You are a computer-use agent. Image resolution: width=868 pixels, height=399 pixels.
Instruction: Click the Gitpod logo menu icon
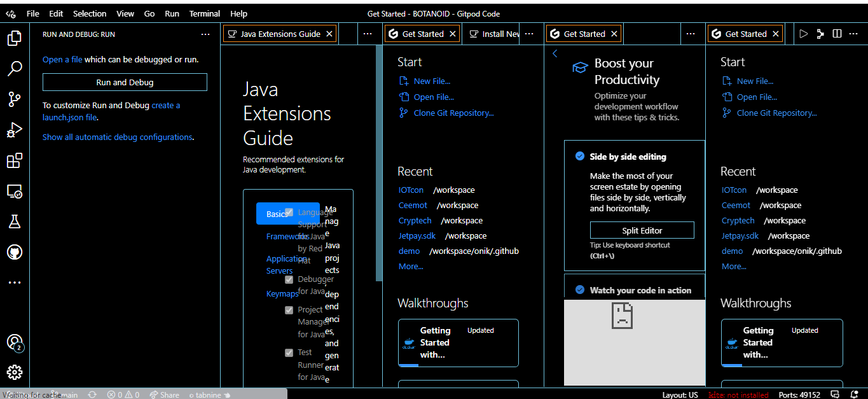11,13
